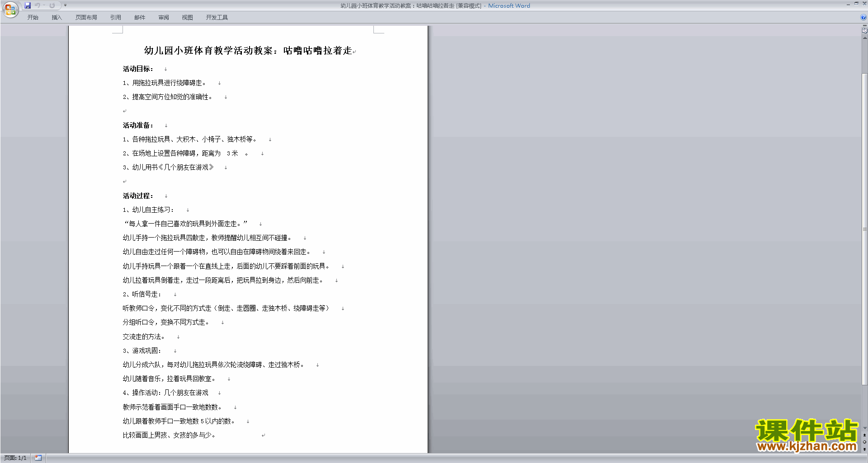Click the line 教师示范看着画面手口一致地数数
Image resolution: width=868 pixels, height=463 pixels.
click(x=173, y=407)
